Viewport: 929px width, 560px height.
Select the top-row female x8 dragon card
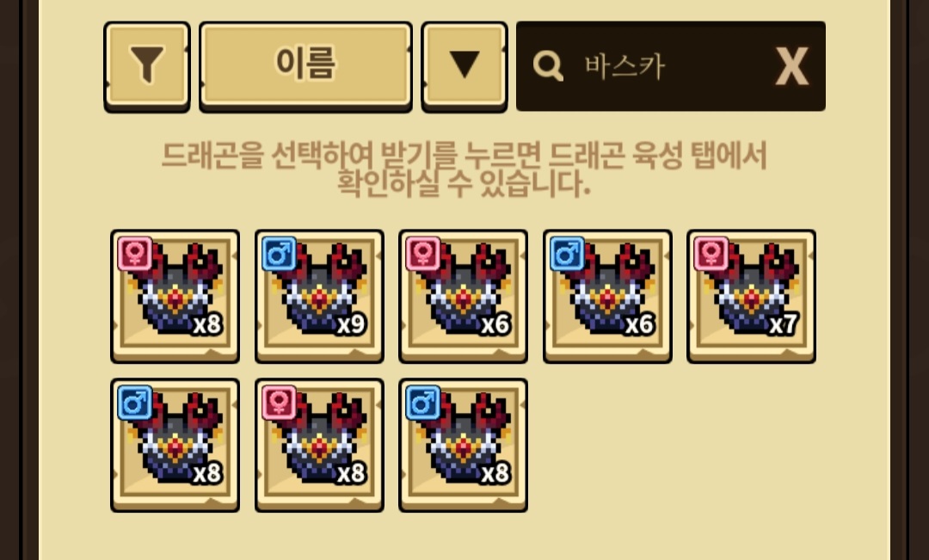point(175,296)
